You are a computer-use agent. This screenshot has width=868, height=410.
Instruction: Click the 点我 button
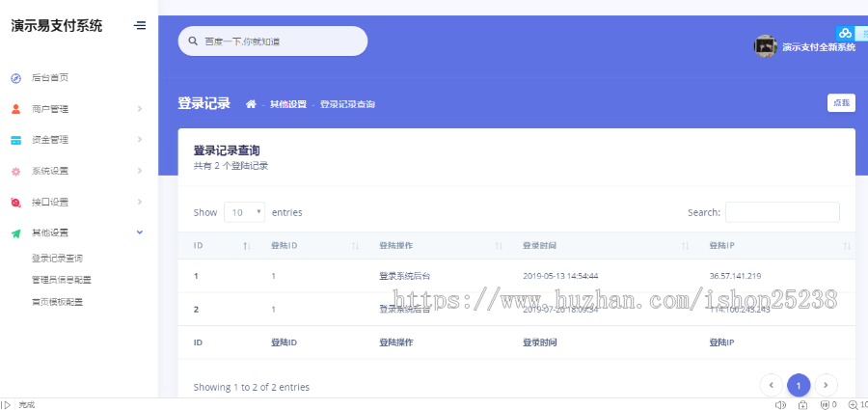841,103
